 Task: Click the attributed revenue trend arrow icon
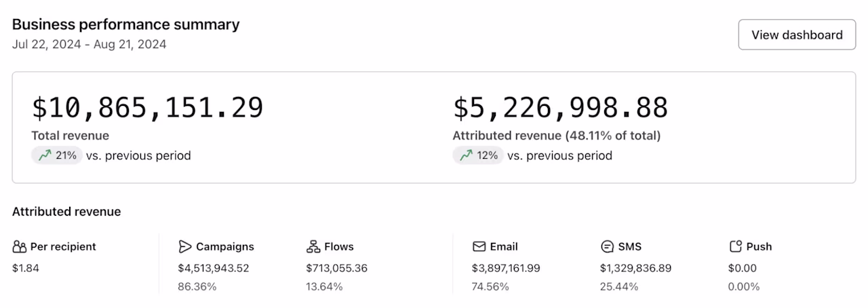pos(466,155)
